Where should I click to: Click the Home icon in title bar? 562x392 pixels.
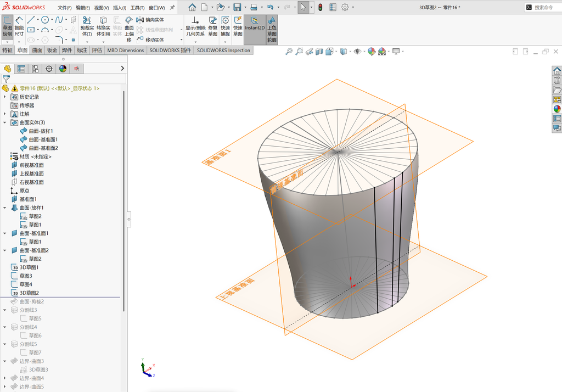192,7
